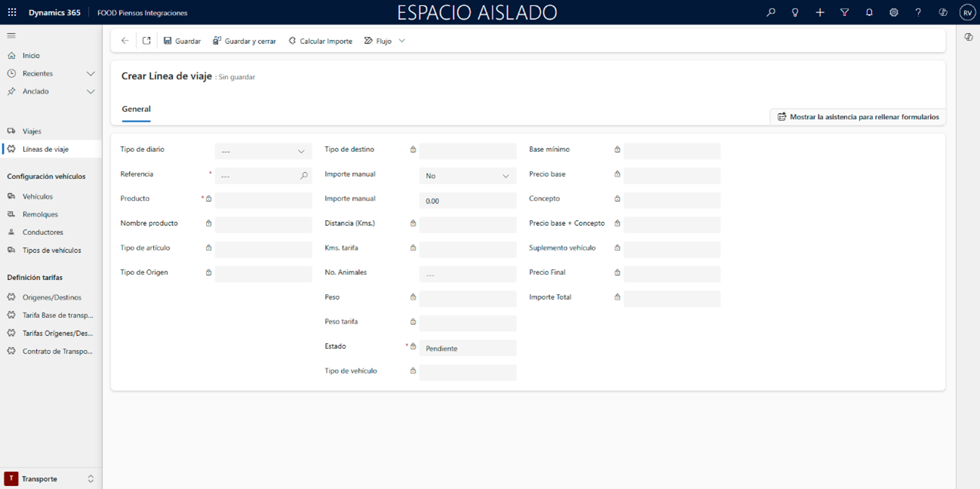Click the search magnifier in top bar
The height and width of the screenshot is (489, 980).
coord(770,13)
